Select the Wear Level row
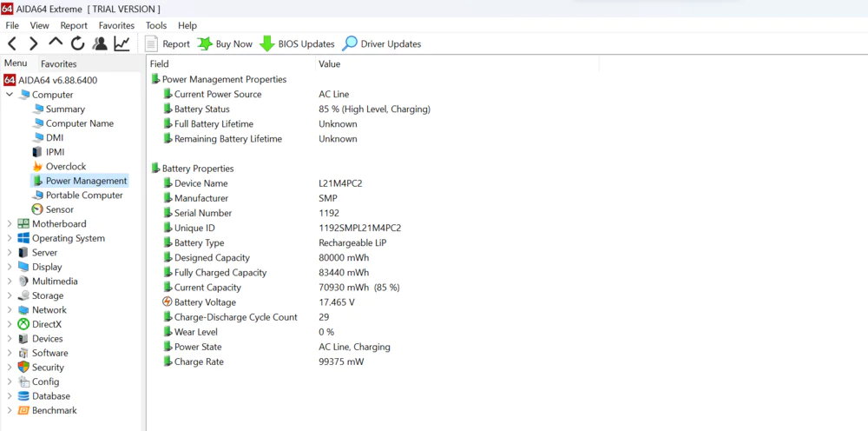Viewport: 868px width, 431px height. tap(248, 332)
